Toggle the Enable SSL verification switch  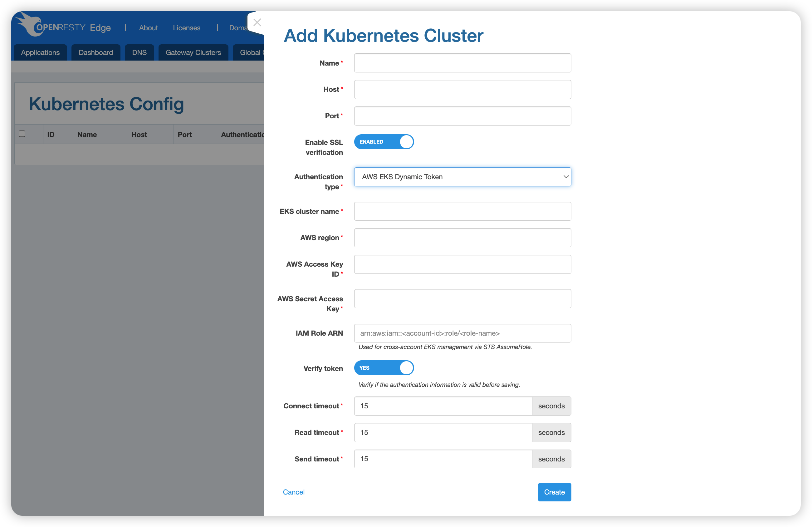(x=384, y=142)
